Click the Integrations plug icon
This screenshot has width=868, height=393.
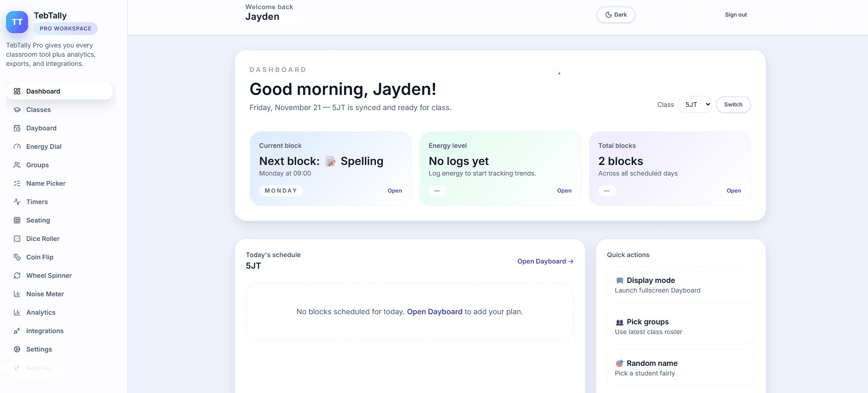coord(17,331)
